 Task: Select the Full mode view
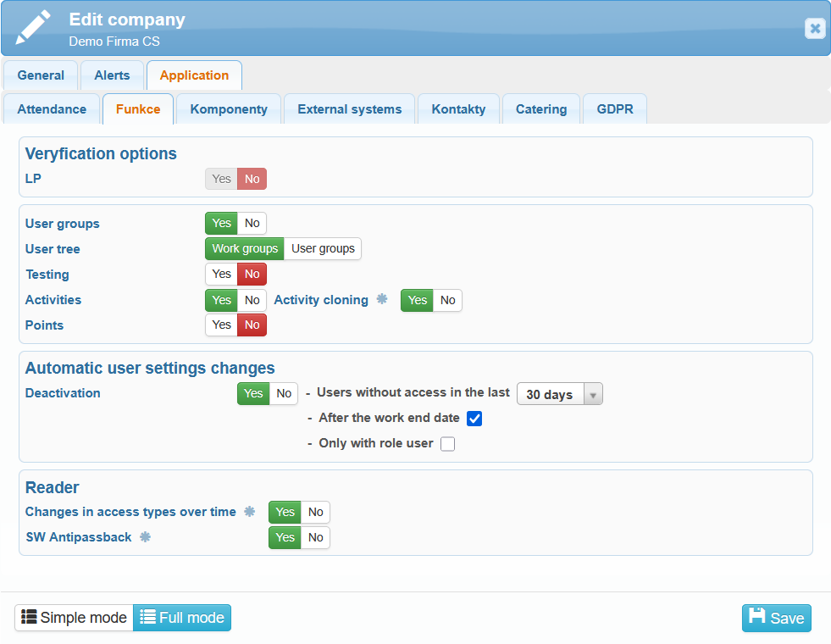tap(182, 618)
